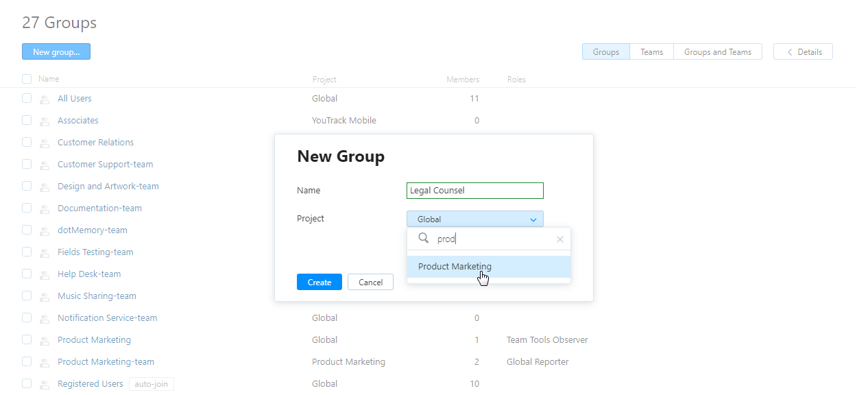Click the group Name input field
868x395 pixels.
click(474, 191)
